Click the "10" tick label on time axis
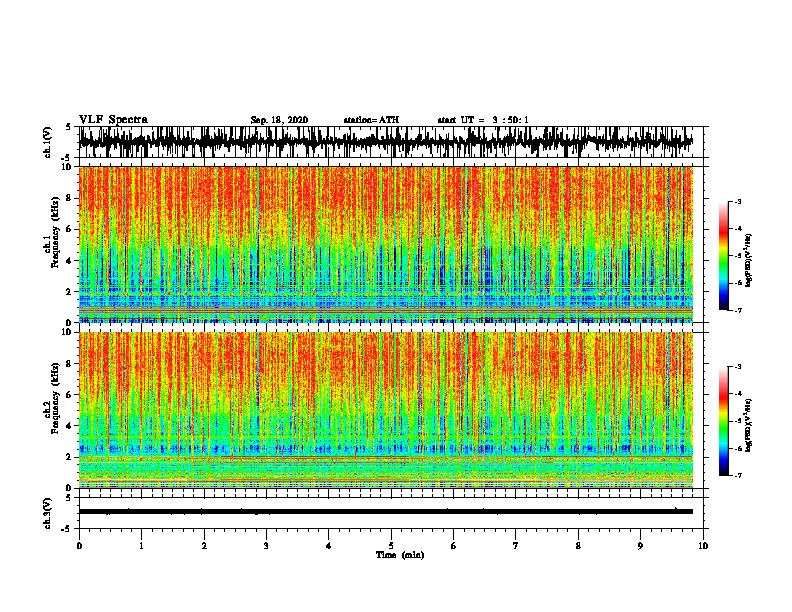The width and height of the screenshot is (792, 612). [x=703, y=546]
